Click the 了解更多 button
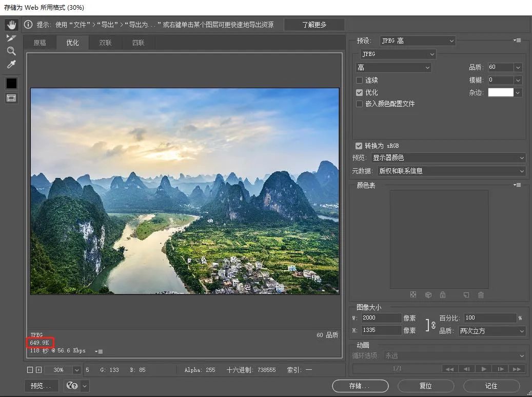This screenshot has width=532, height=397. (x=314, y=25)
